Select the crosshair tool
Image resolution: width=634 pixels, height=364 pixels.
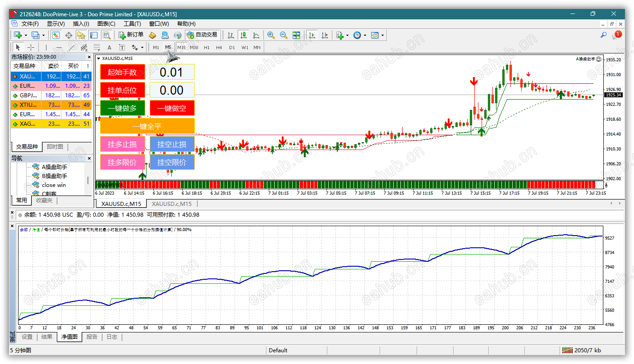tap(31, 47)
